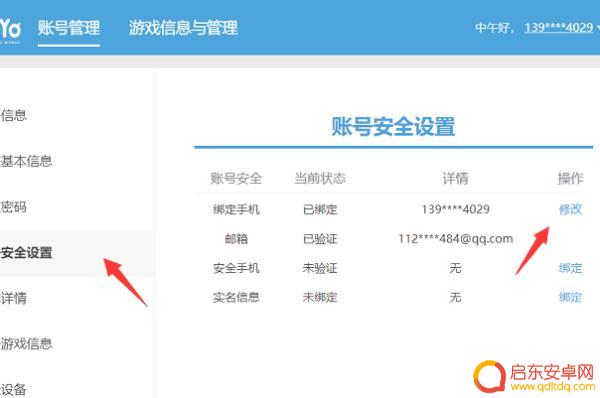Open account dropdown 139****4029
The image size is (600, 398).
pyautogui.click(x=559, y=28)
